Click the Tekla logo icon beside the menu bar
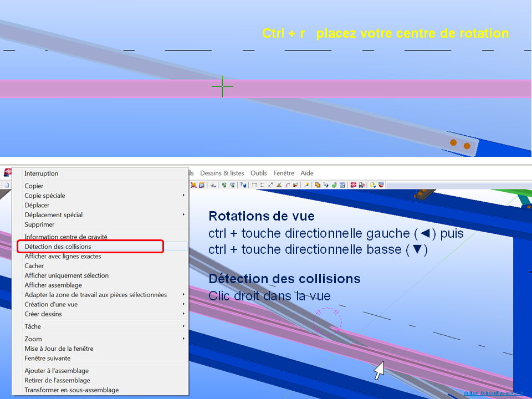This screenshot has width=532, height=399. point(7,173)
